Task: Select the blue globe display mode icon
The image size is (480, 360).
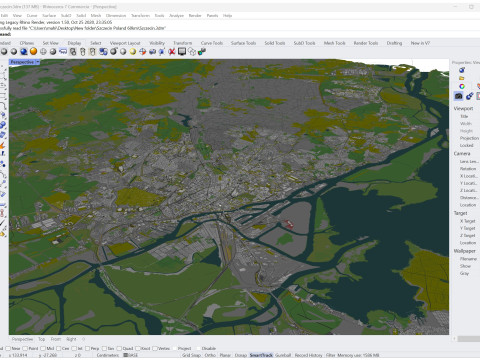Action: point(23,51)
